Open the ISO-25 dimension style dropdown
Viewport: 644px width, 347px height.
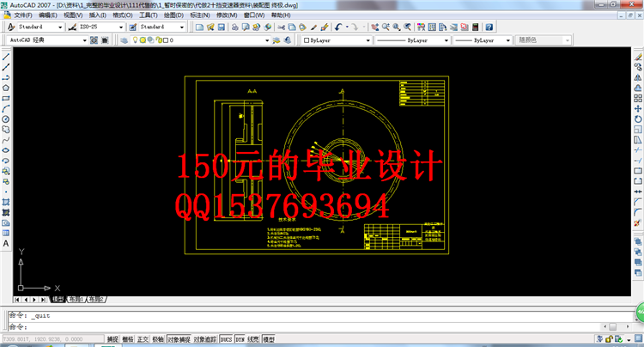pos(121,27)
